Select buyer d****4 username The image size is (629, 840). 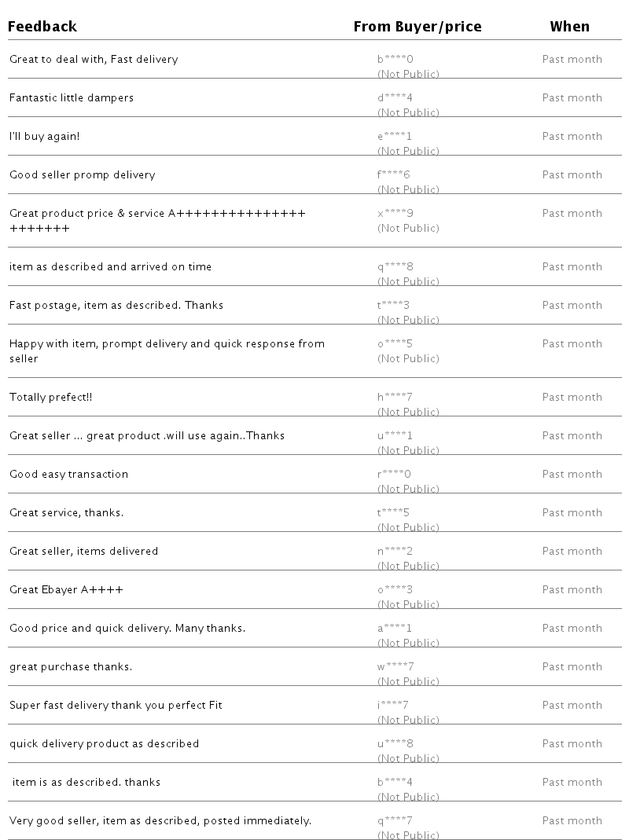pos(395,97)
